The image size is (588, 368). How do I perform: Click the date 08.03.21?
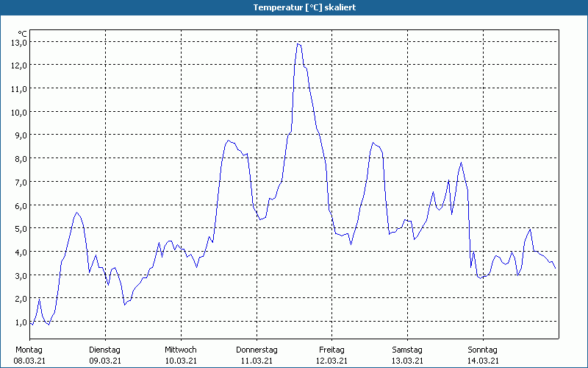[29, 361]
